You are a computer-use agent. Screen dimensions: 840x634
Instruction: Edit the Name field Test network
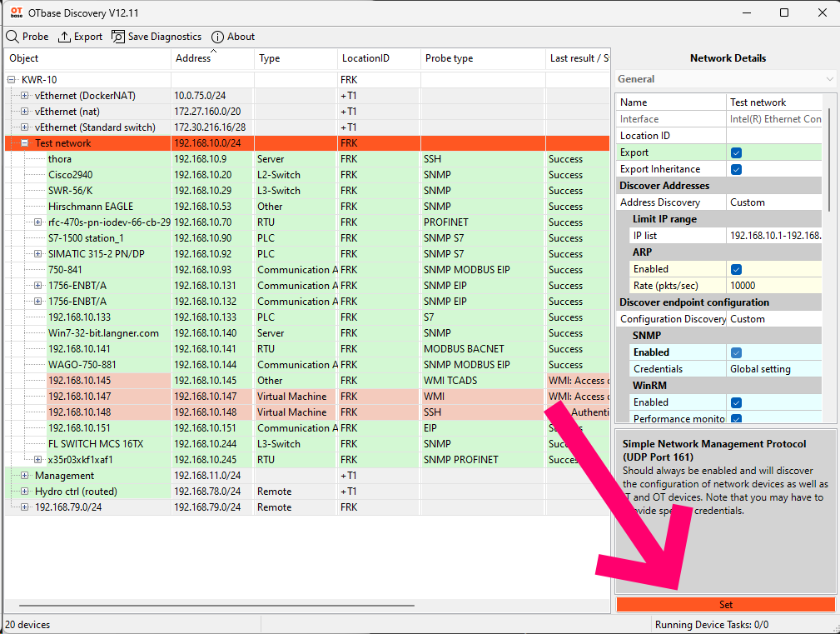coord(774,102)
